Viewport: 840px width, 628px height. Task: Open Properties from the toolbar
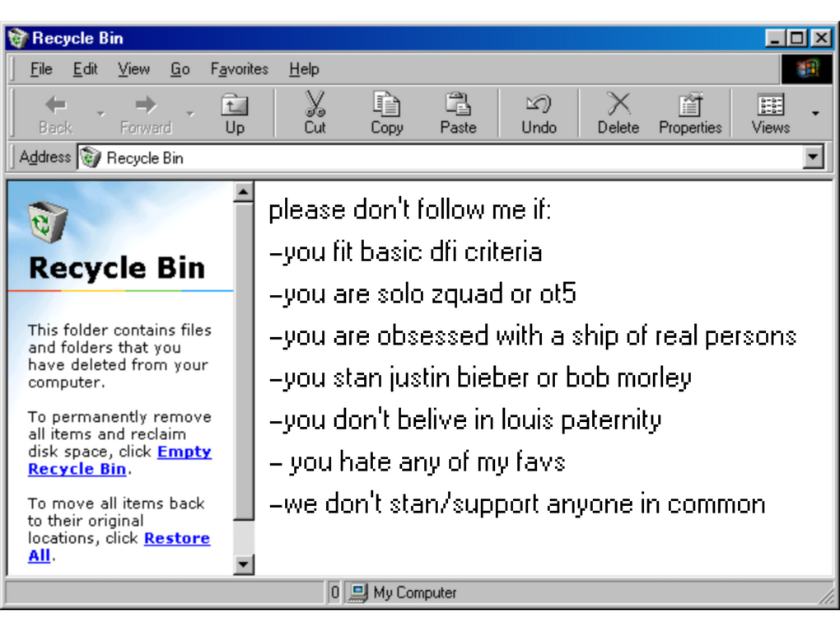689,105
